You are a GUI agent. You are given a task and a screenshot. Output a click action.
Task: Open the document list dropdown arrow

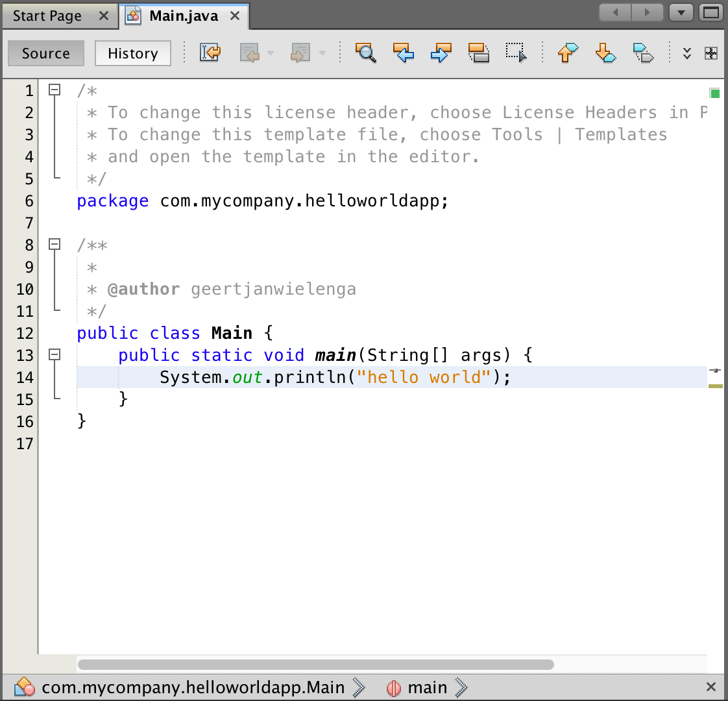(x=681, y=12)
